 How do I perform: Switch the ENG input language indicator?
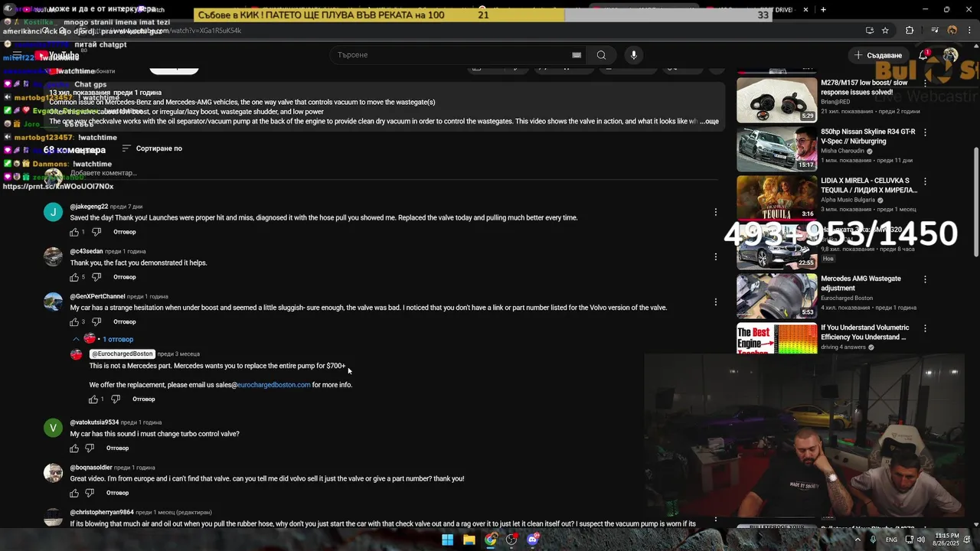coord(891,540)
